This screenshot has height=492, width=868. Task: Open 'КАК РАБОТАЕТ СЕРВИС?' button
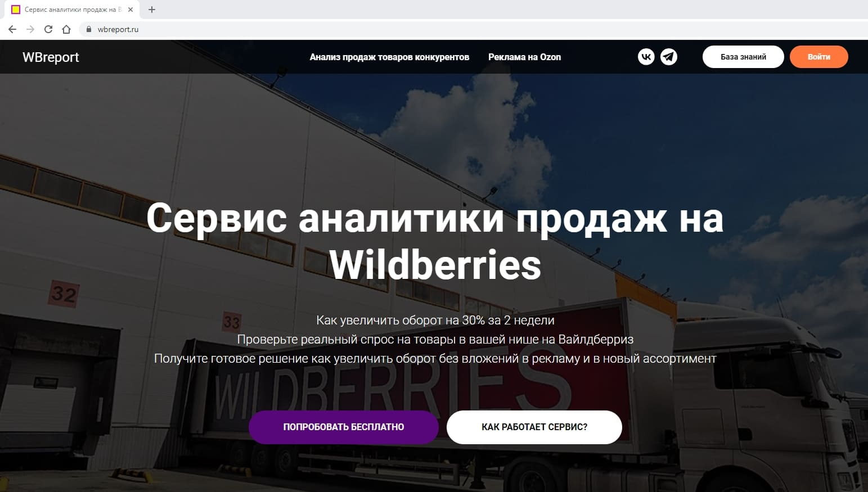(534, 427)
